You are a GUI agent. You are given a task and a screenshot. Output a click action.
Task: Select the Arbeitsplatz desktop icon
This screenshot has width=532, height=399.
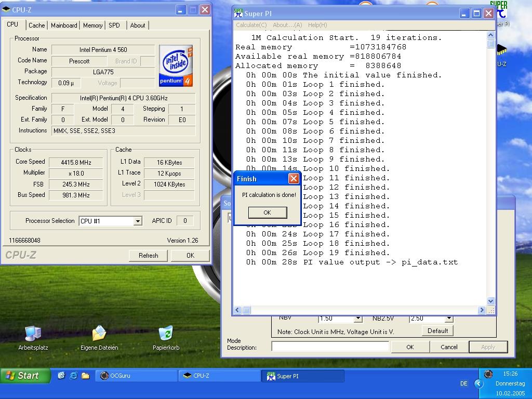click(x=33, y=334)
